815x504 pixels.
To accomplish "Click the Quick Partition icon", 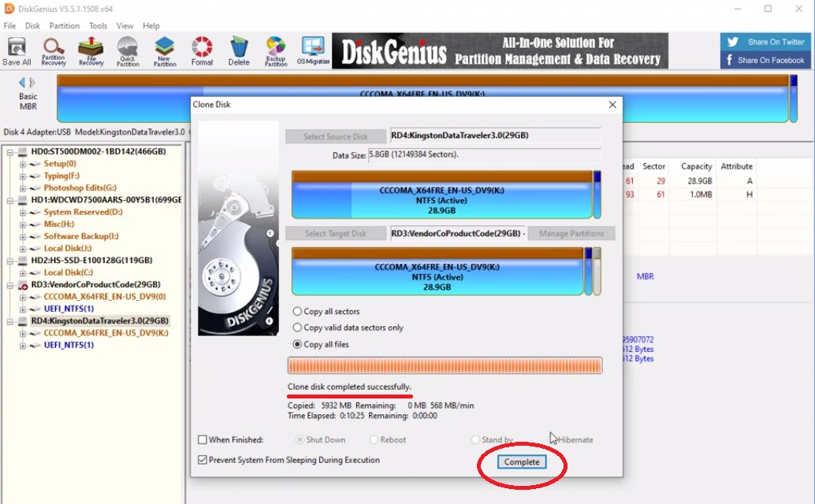I will [127, 50].
